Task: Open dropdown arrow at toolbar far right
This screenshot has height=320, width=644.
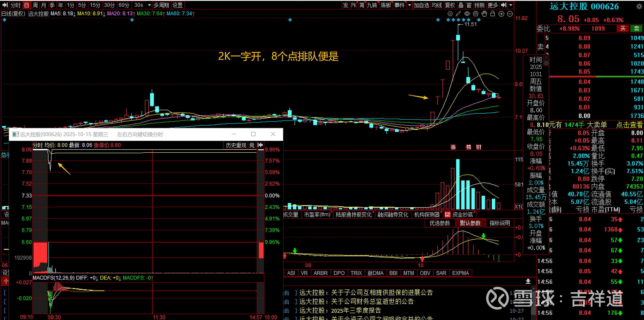Action: click(x=511, y=5)
